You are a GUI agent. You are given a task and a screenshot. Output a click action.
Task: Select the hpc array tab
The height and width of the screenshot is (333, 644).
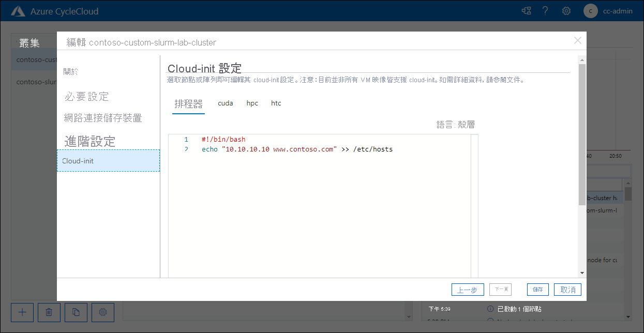[252, 103]
